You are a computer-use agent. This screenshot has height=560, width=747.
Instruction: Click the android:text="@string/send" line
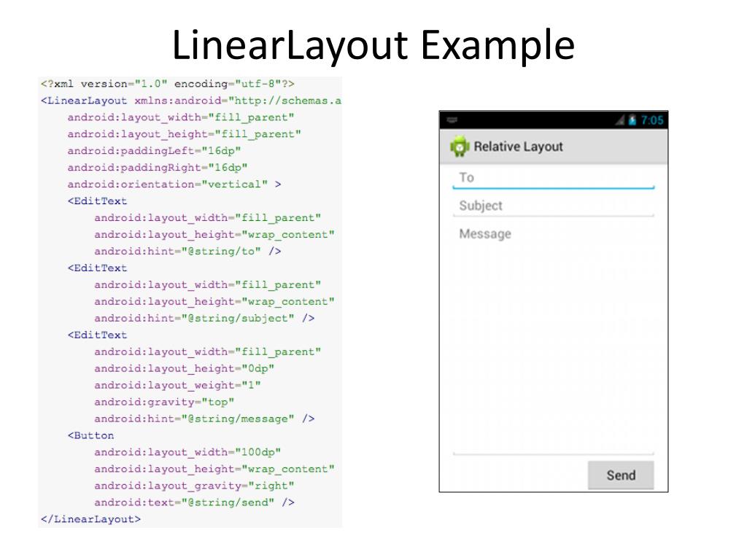[x=194, y=502]
